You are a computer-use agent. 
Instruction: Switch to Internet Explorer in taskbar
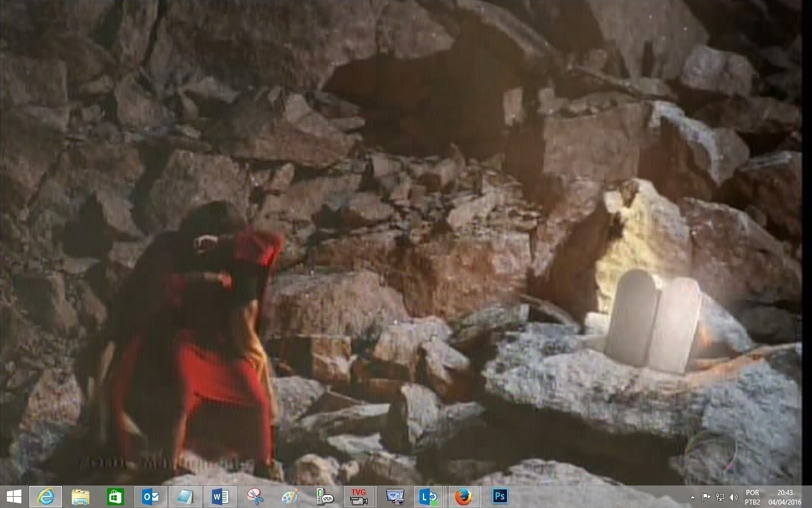pos(46,497)
